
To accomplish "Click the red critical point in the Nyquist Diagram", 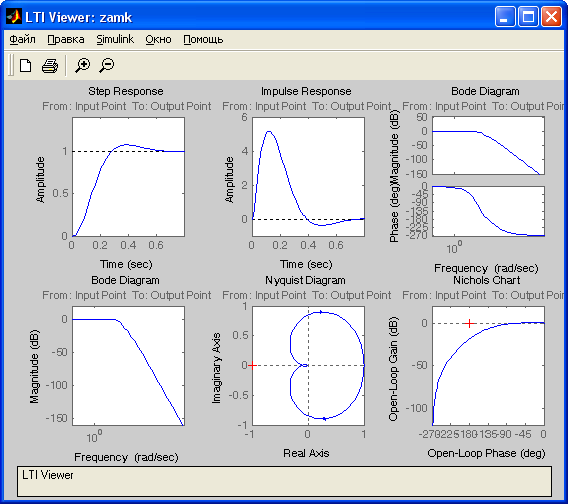I will pos(252,365).
